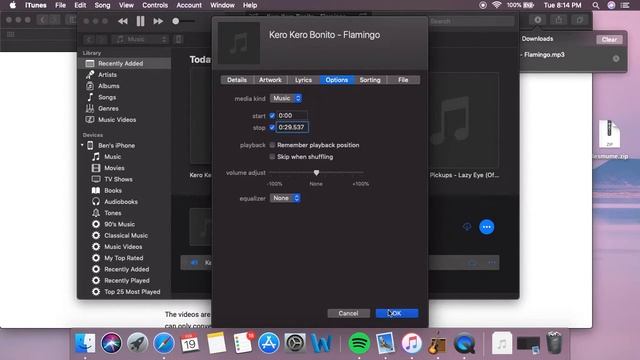Open the media kind dropdown
This screenshot has width=640, height=360.
click(286, 98)
